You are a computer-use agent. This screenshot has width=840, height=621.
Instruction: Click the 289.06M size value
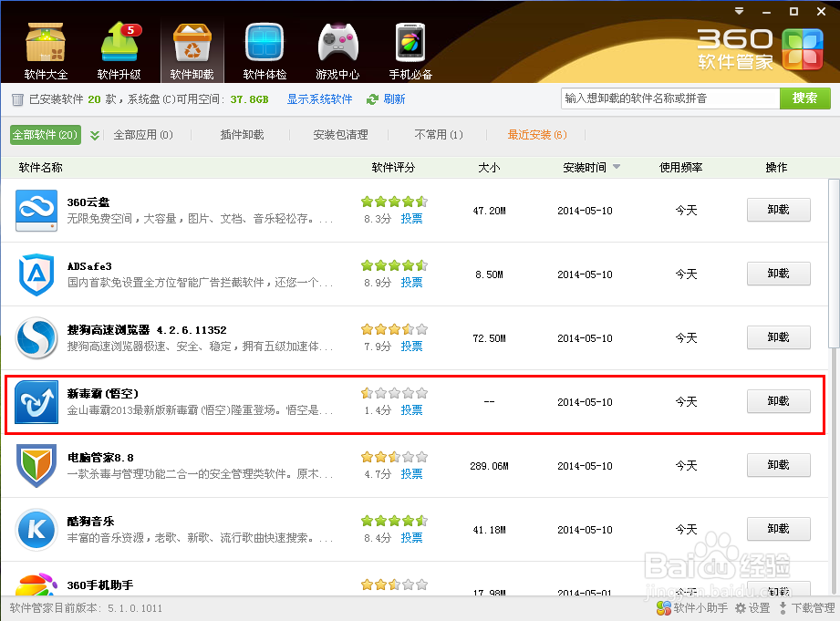(489, 466)
